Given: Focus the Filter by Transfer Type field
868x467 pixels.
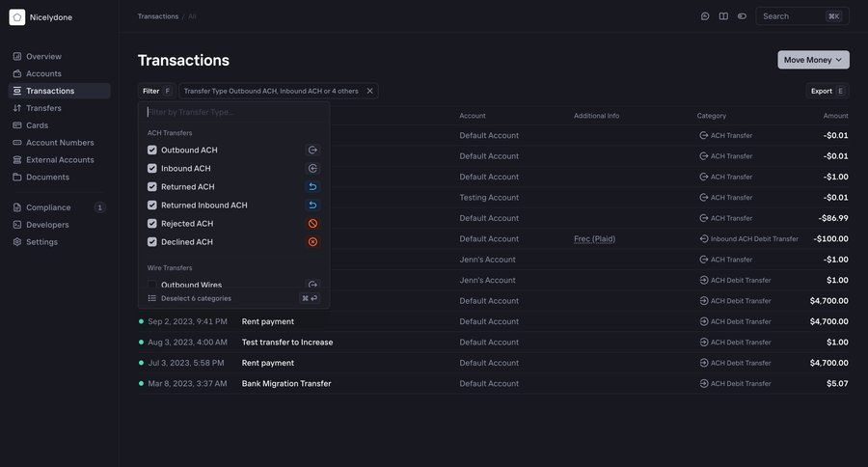Looking at the screenshot, I should click(x=234, y=112).
